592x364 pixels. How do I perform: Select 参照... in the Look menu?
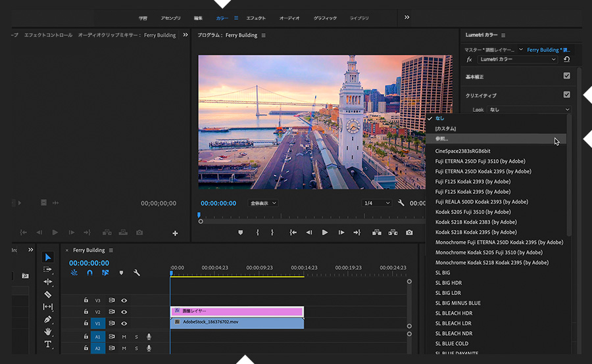pos(442,139)
